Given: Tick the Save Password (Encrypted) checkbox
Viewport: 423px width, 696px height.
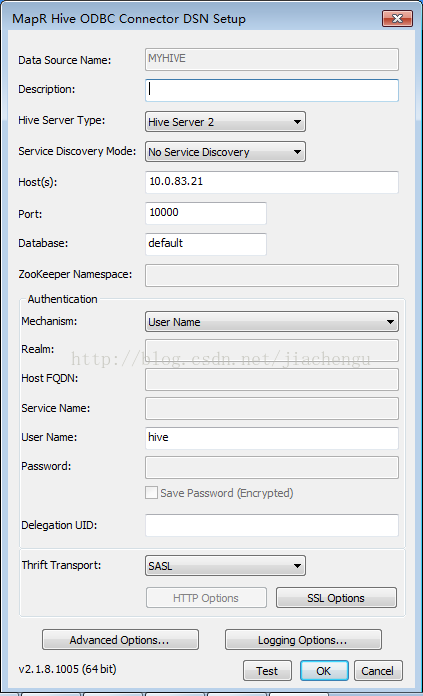Looking at the screenshot, I should coord(151,493).
